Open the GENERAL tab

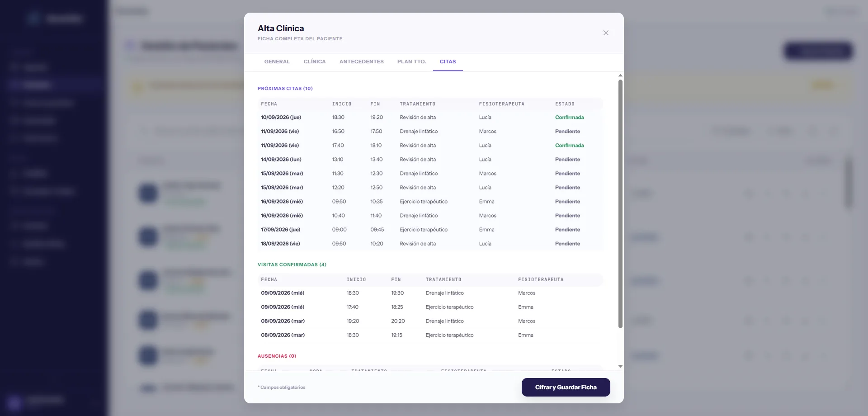click(277, 61)
